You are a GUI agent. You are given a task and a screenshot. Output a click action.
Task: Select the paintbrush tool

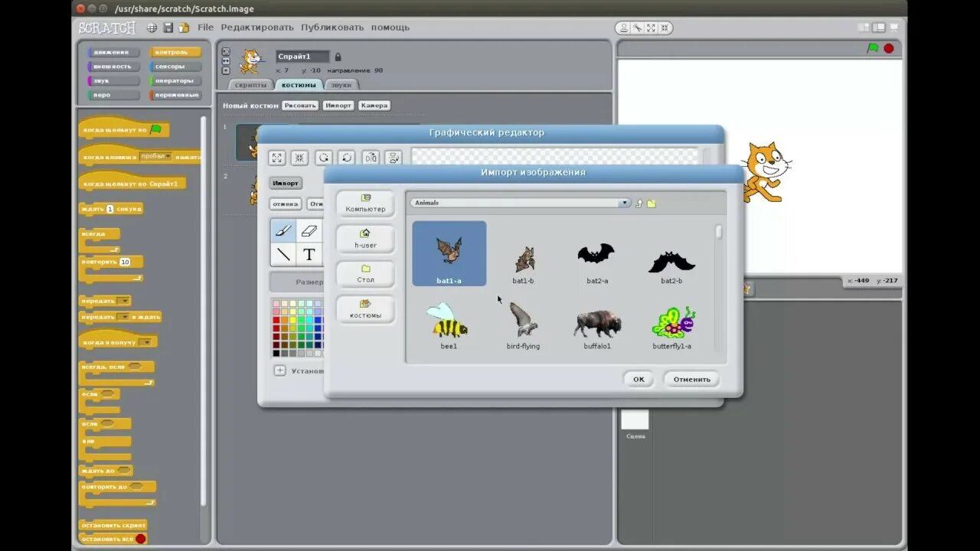point(283,230)
